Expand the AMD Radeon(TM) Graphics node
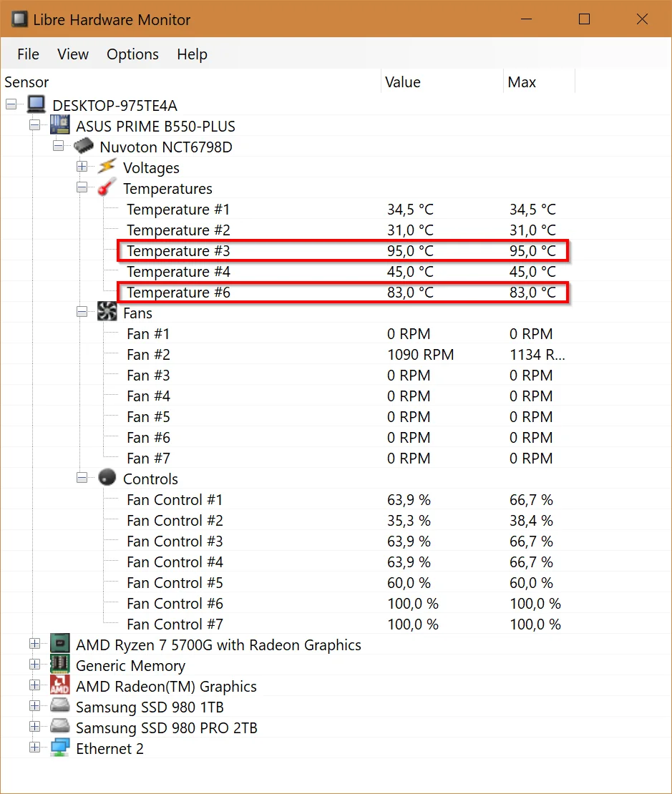Viewport: 672px width, 794px height. coord(35,685)
